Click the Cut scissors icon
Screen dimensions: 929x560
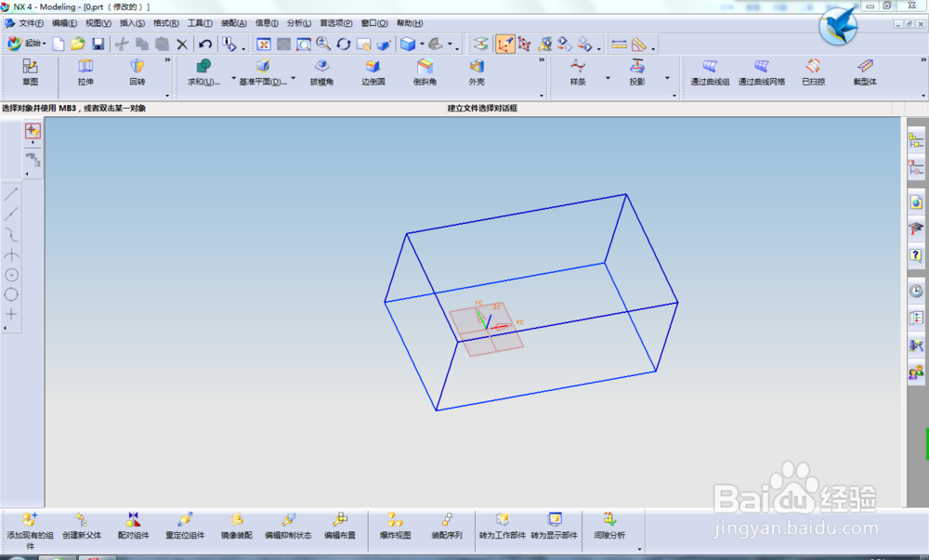[122, 45]
